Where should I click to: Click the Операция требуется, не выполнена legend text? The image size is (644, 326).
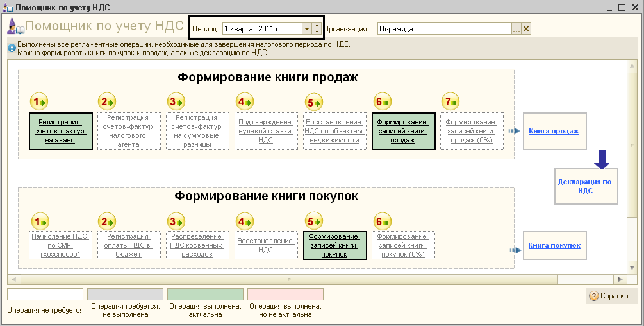[125, 311]
